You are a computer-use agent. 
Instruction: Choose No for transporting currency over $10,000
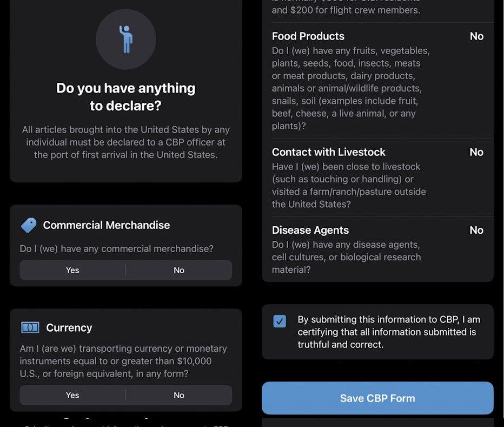[178, 395]
